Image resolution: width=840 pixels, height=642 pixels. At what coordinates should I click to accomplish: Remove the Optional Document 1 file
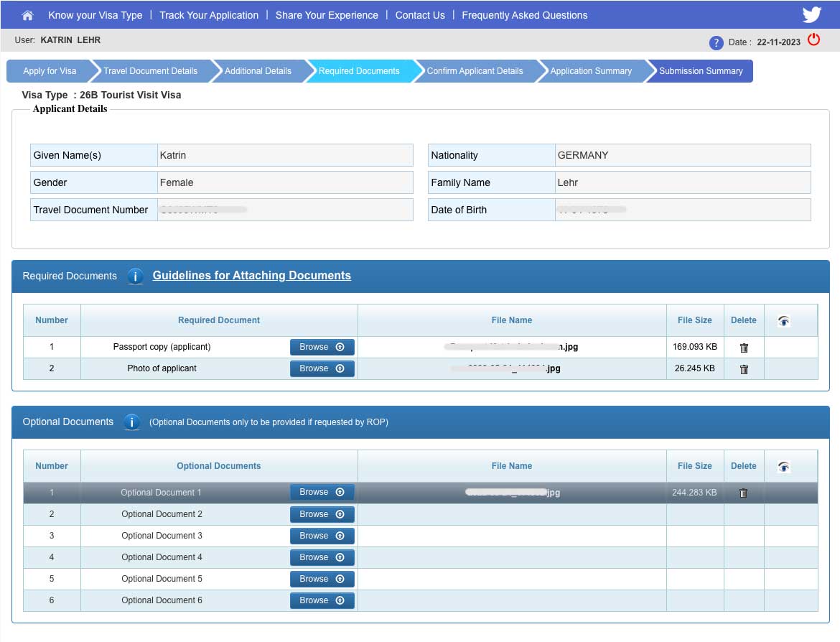pos(744,493)
